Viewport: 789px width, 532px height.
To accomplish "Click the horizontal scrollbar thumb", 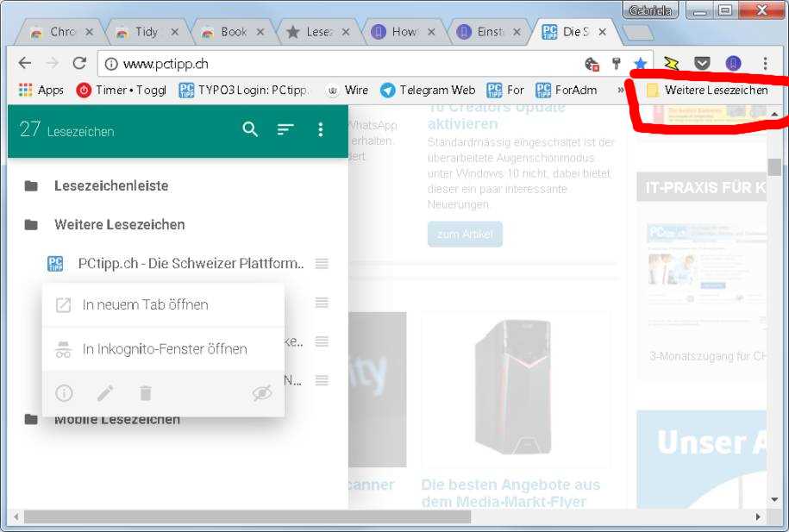I will [247, 516].
